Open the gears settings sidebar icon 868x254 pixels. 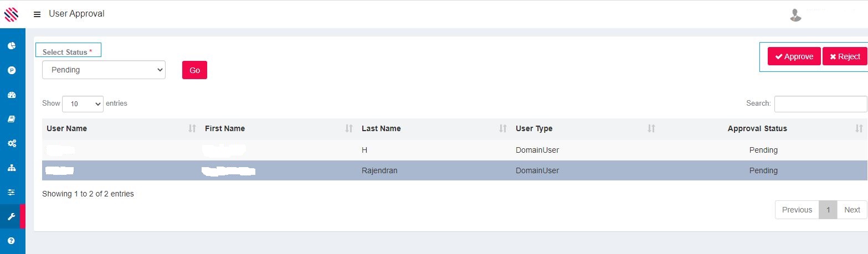coord(12,143)
